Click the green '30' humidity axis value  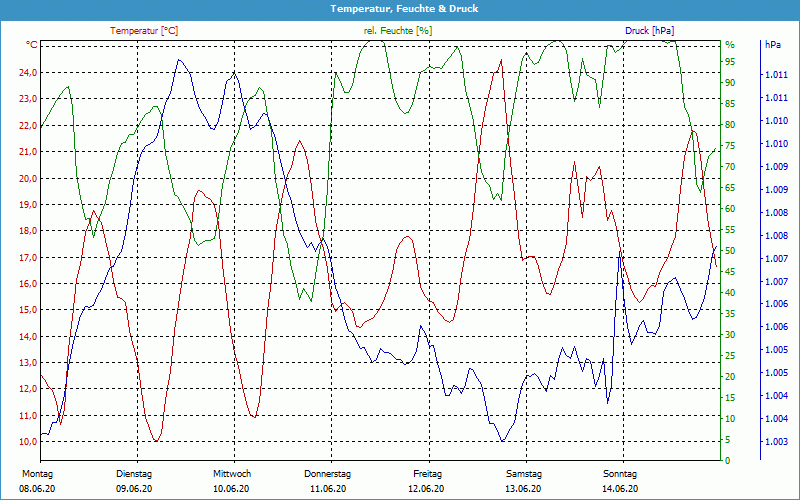click(x=730, y=335)
